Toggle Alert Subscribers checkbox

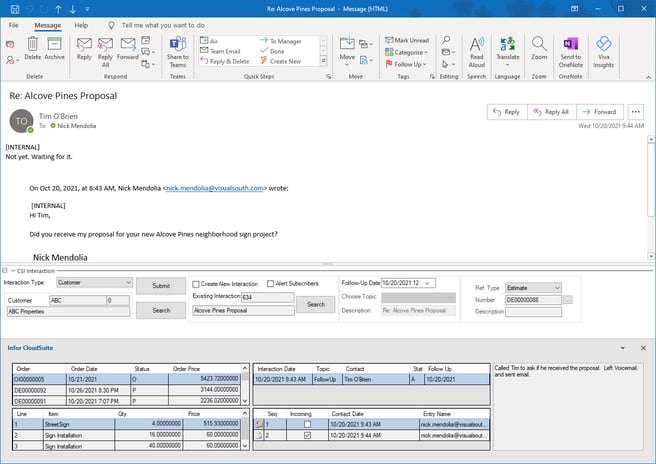tap(270, 284)
